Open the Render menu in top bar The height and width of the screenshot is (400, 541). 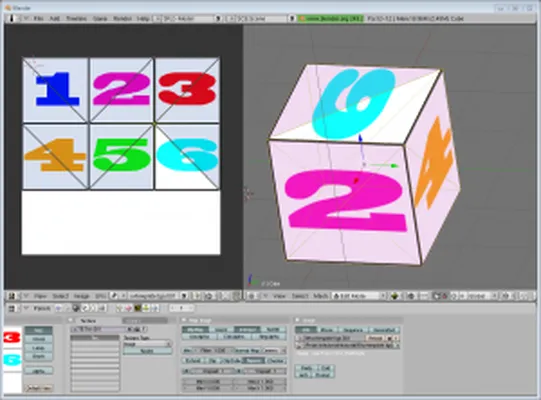pos(122,18)
